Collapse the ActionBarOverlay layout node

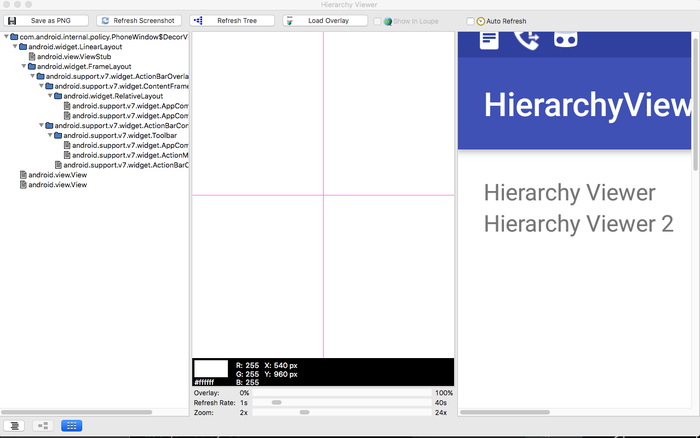[33, 76]
